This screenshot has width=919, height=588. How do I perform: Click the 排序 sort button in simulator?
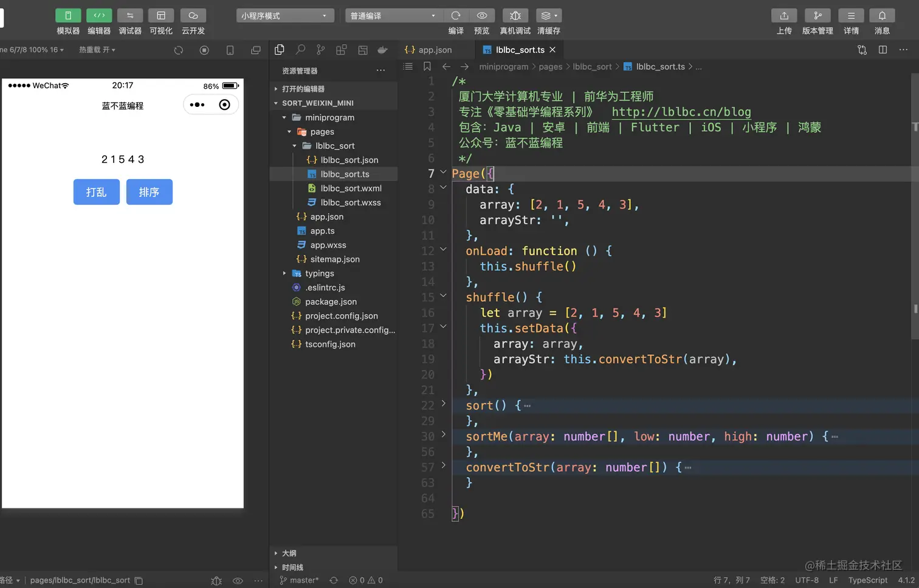click(x=150, y=192)
